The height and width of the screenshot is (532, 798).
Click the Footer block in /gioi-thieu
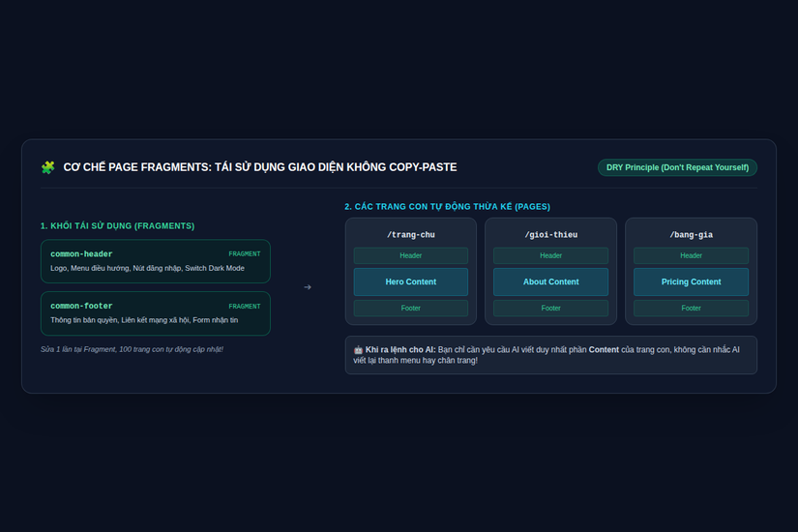(x=550, y=308)
